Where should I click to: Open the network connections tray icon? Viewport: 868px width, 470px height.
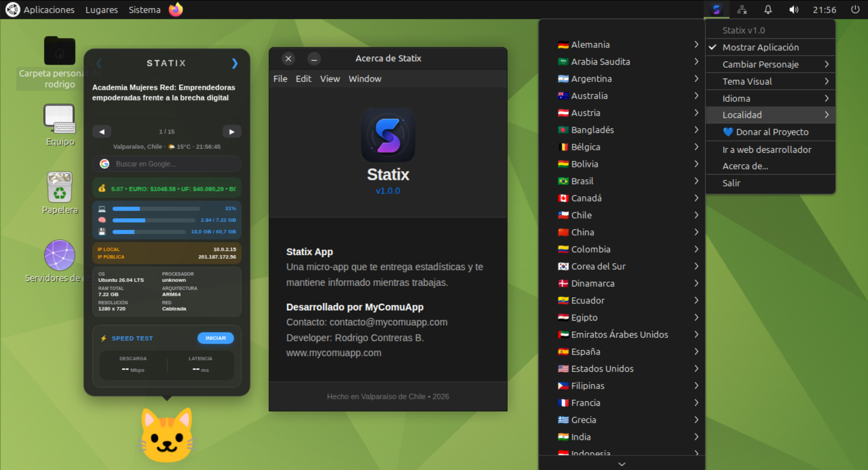(742, 9)
